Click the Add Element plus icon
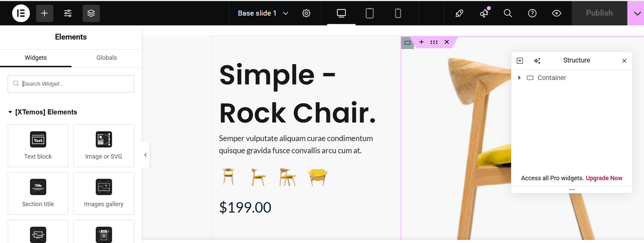This screenshot has width=644, height=243. pos(44,13)
